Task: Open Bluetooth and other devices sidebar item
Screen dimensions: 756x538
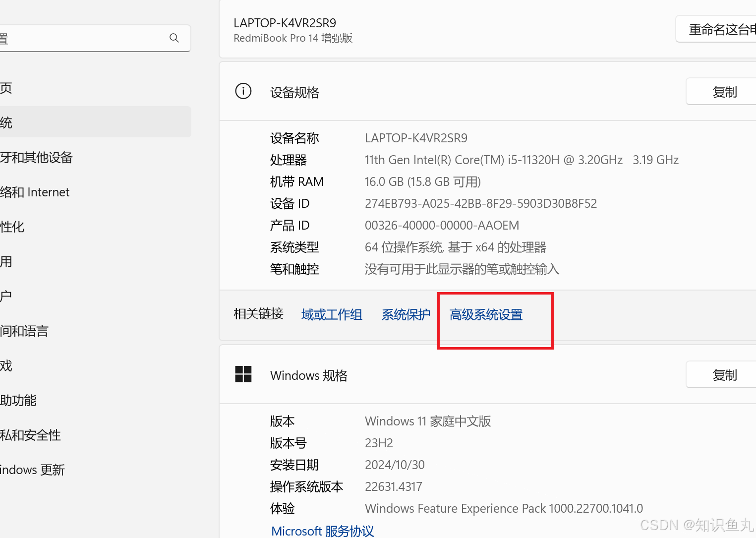Action: (95, 158)
